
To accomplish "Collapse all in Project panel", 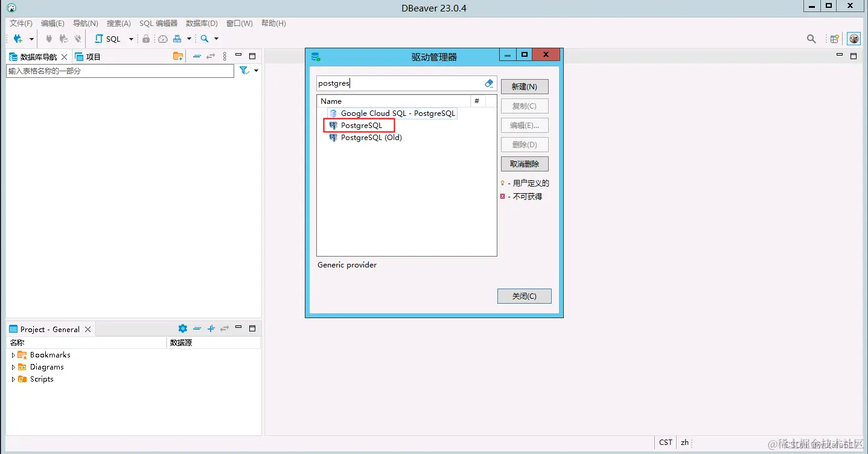I will pyautogui.click(x=197, y=328).
